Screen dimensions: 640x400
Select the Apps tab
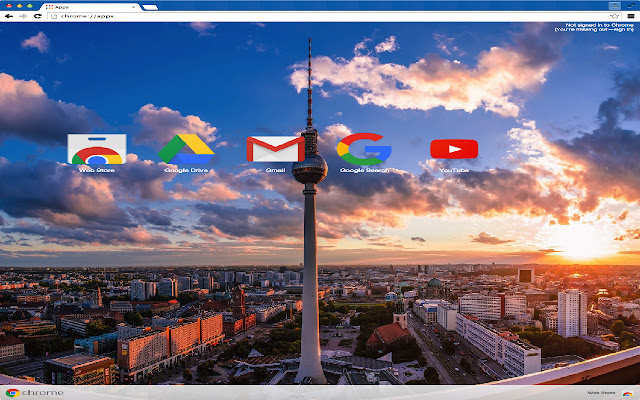(x=90, y=7)
